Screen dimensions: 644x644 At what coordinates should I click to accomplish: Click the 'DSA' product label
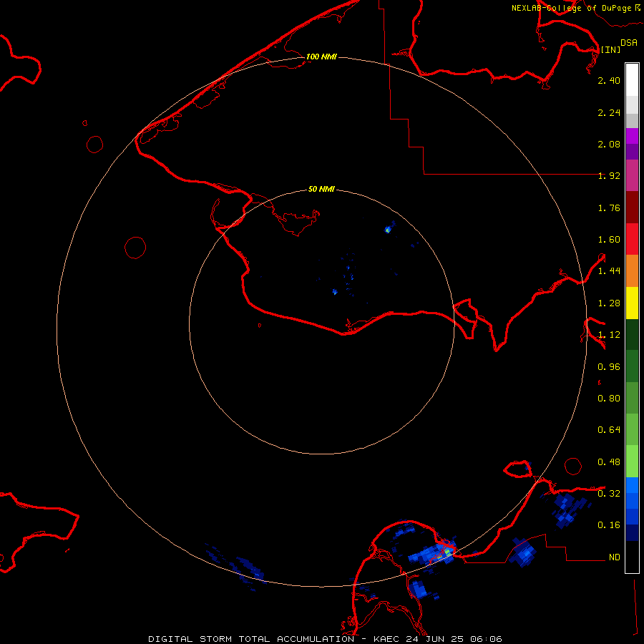(x=629, y=43)
